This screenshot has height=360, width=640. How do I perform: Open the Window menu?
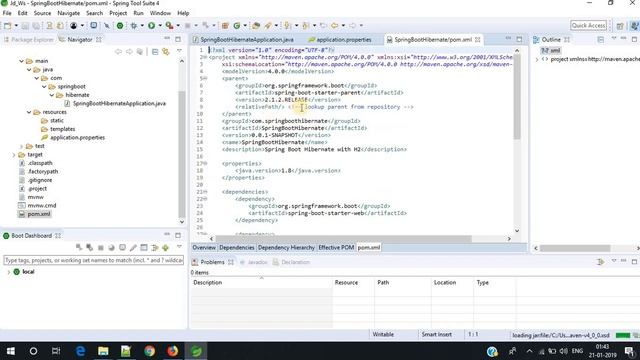click(x=160, y=13)
